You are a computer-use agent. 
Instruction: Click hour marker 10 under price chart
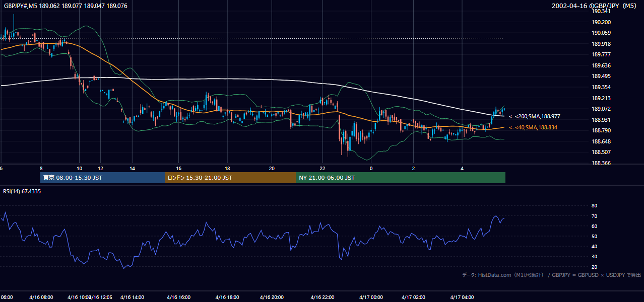[x=79, y=168]
